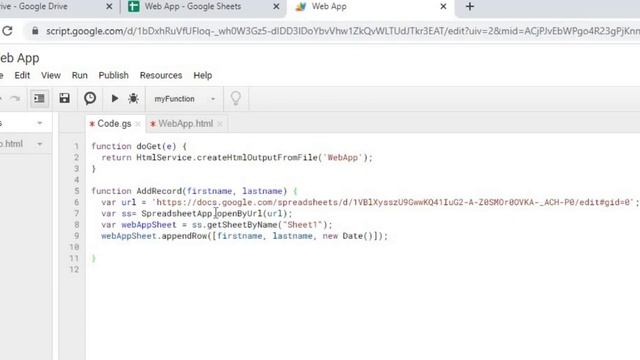Save the project with floppy disk icon
Screen dimensions: 640x360
click(64, 98)
